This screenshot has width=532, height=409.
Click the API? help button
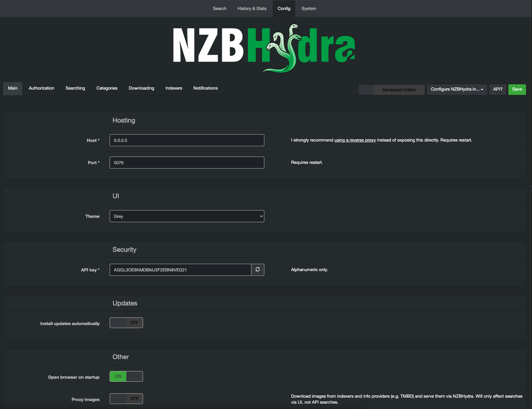pos(497,89)
